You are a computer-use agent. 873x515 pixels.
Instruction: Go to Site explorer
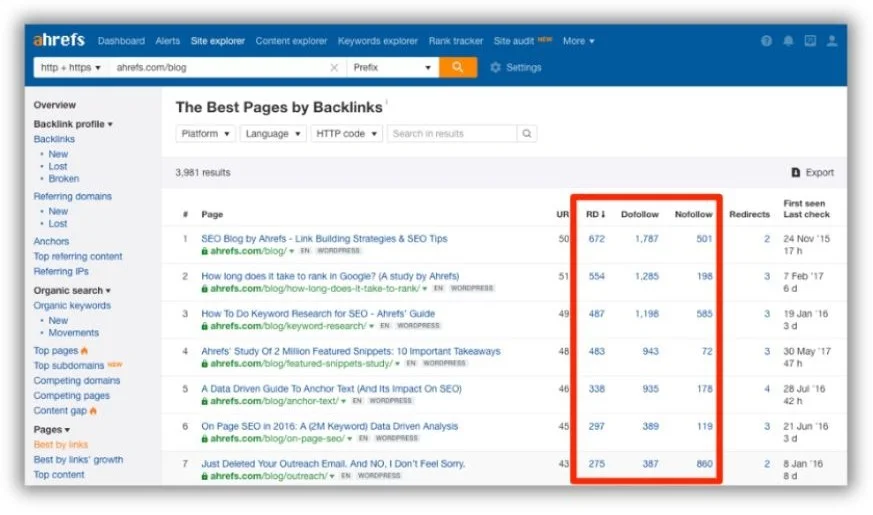218,41
